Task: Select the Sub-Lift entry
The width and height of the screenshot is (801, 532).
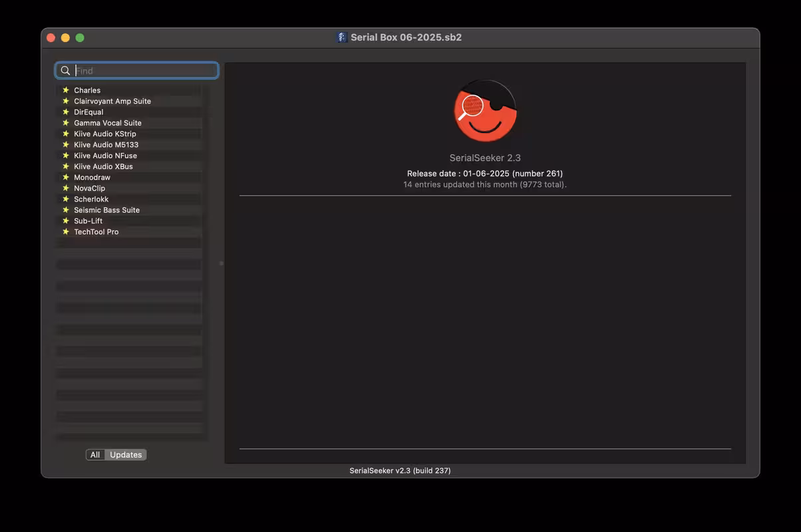Action: coord(130,221)
